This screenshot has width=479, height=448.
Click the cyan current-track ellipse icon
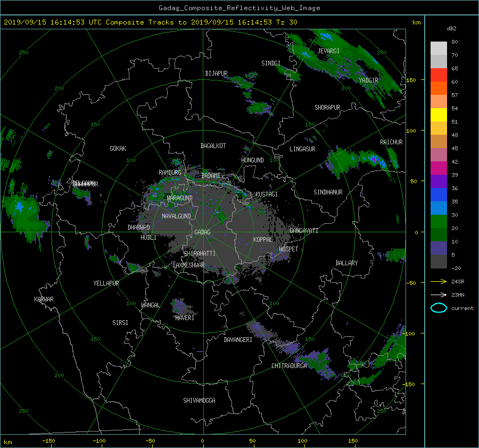(x=439, y=308)
